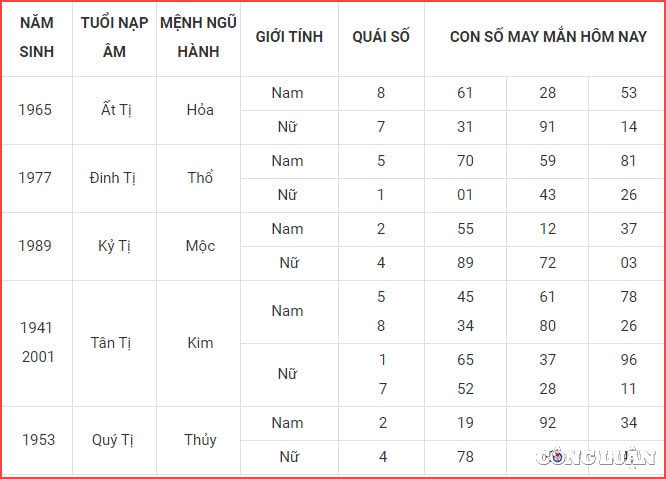
Task: Click the 1977 birth year cell
Action: [x=35, y=178]
